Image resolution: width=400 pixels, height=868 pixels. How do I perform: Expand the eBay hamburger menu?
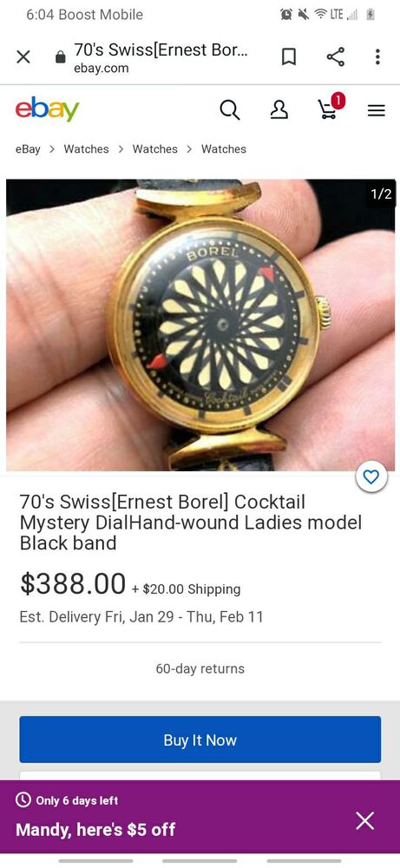[x=377, y=111]
